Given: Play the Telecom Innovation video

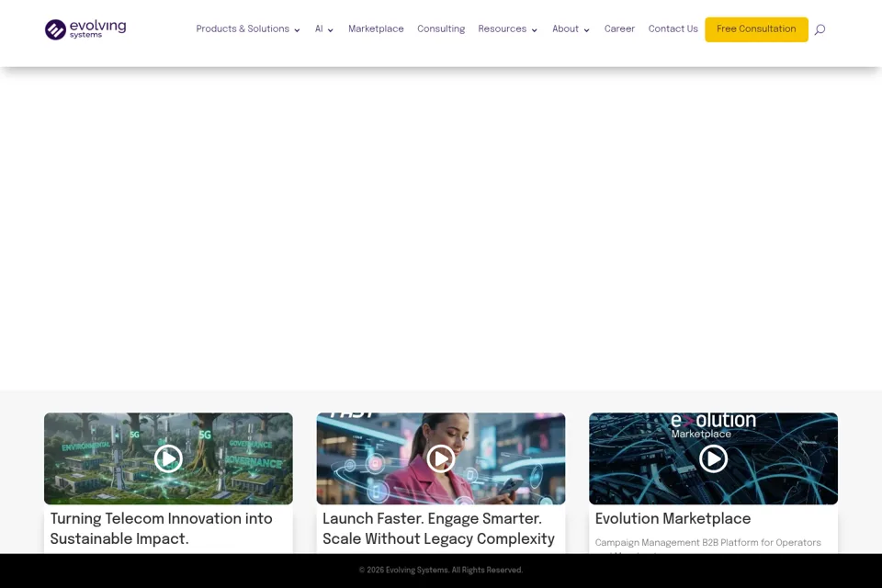Looking at the screenshot, I should click(168, 458).
